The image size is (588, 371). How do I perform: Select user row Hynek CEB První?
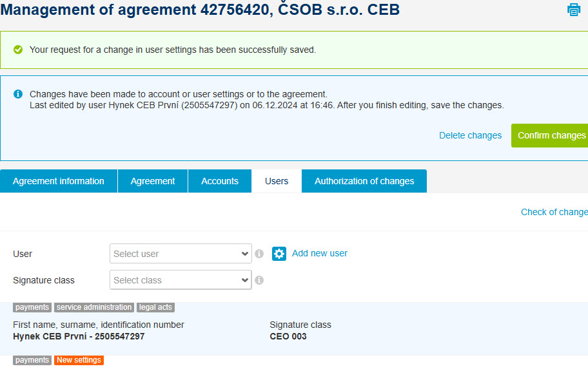coord(294,328)
